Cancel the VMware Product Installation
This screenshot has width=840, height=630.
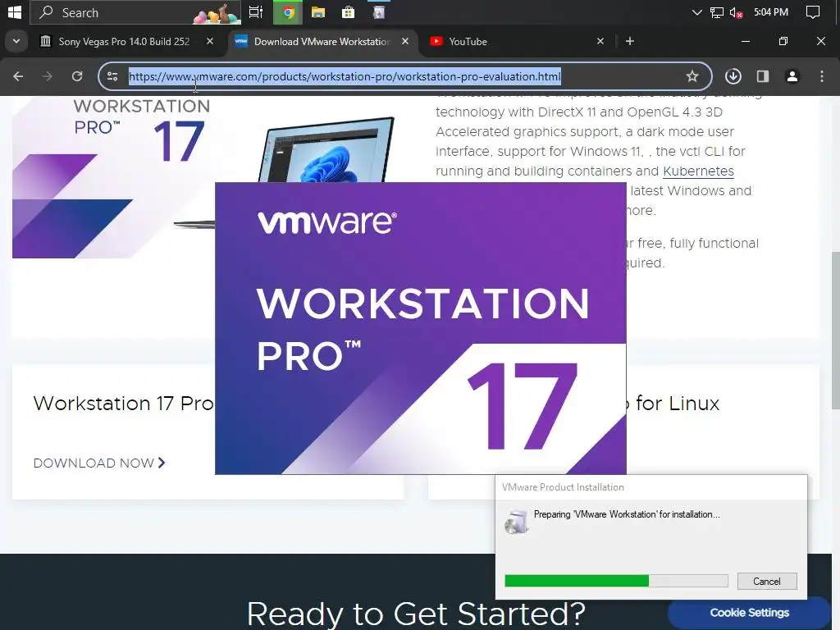click(x=767, y=582)
